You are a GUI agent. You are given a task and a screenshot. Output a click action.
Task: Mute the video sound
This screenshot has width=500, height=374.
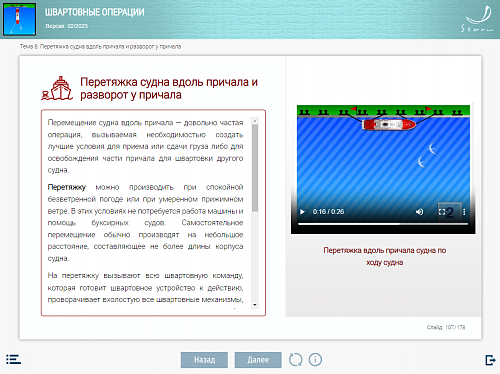pyautogui.click(x=419, y=212)
